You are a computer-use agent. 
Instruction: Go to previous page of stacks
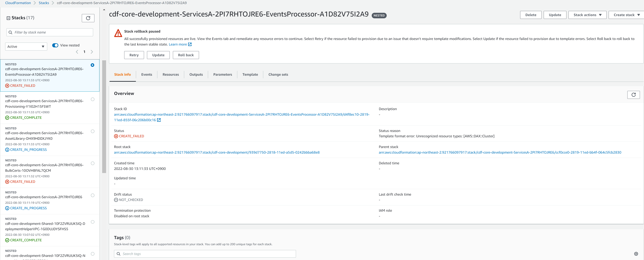[x=77, y=52]
